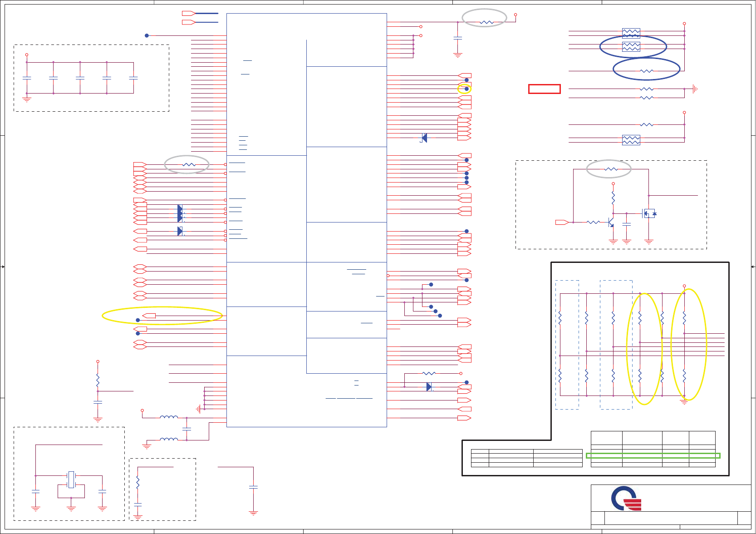Click the empty red rectangle annotation

pos(544,89)
